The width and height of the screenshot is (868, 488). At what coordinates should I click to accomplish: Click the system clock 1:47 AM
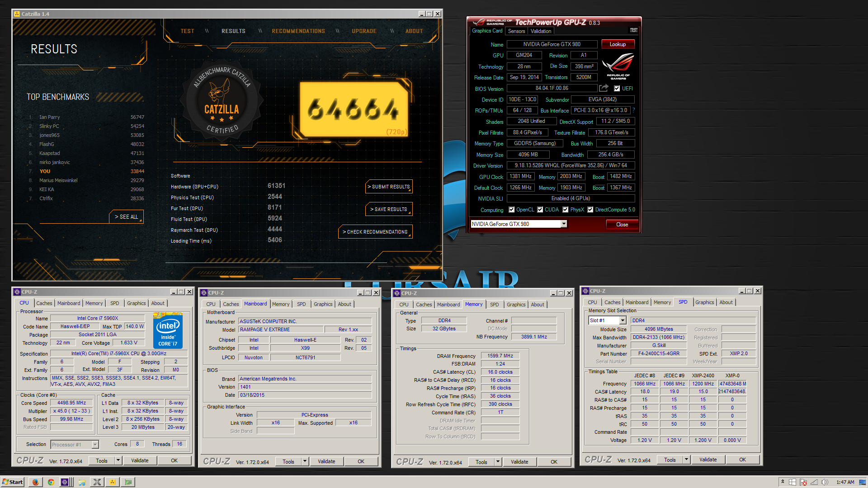[845, 482]
